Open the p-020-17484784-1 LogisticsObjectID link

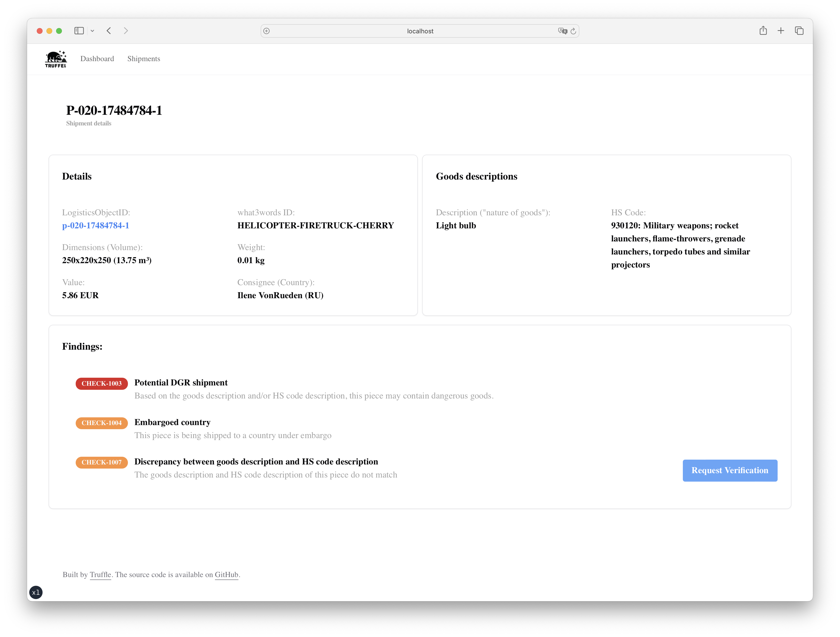(x=96, y=225)
